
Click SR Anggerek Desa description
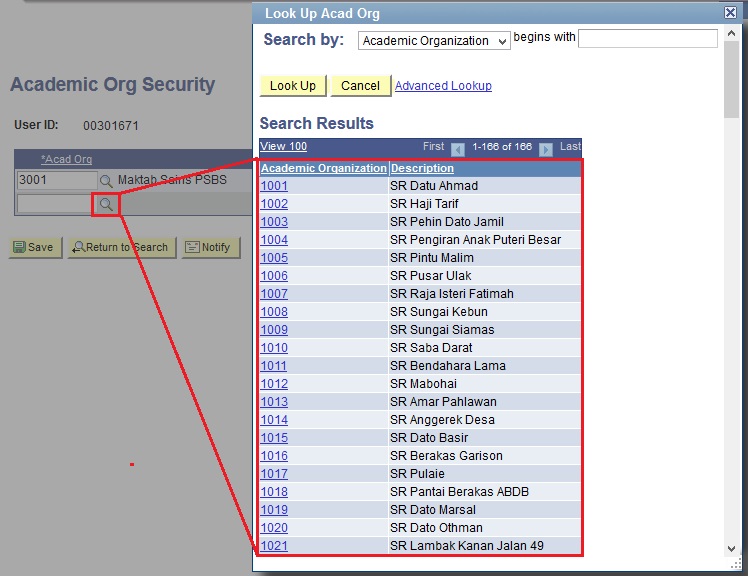click(443, 419)
